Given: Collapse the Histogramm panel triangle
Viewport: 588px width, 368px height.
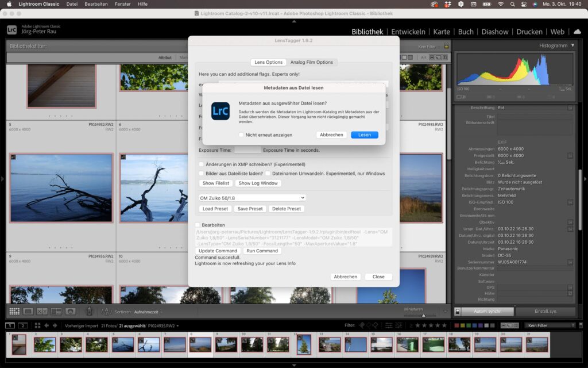Looking at the screenshot, I should (572, 45).
